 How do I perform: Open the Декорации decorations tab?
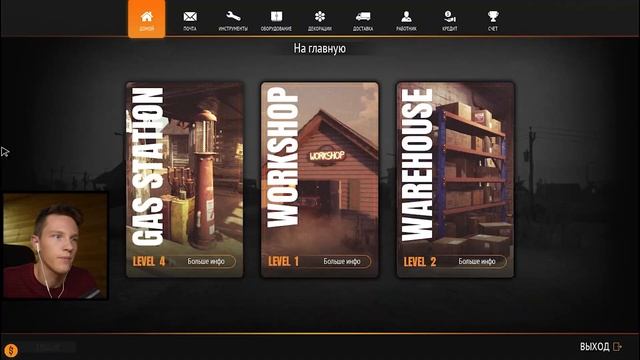[320, 20]
